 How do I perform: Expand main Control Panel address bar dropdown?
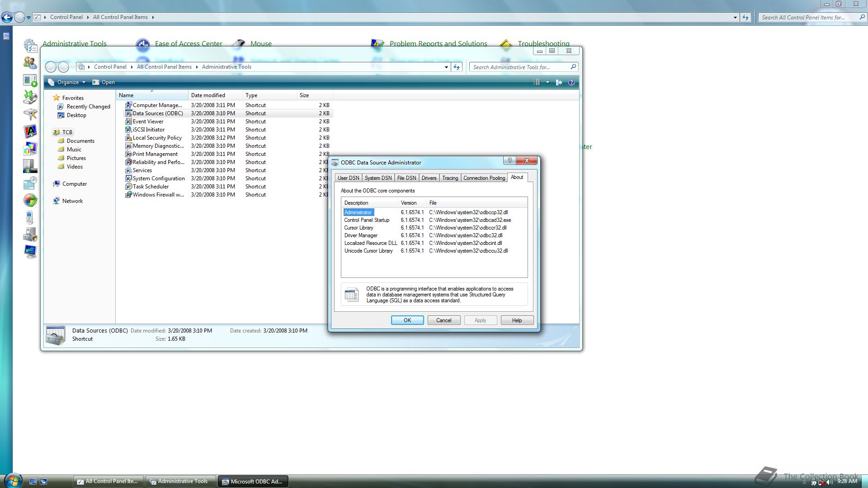pos(735,18)
